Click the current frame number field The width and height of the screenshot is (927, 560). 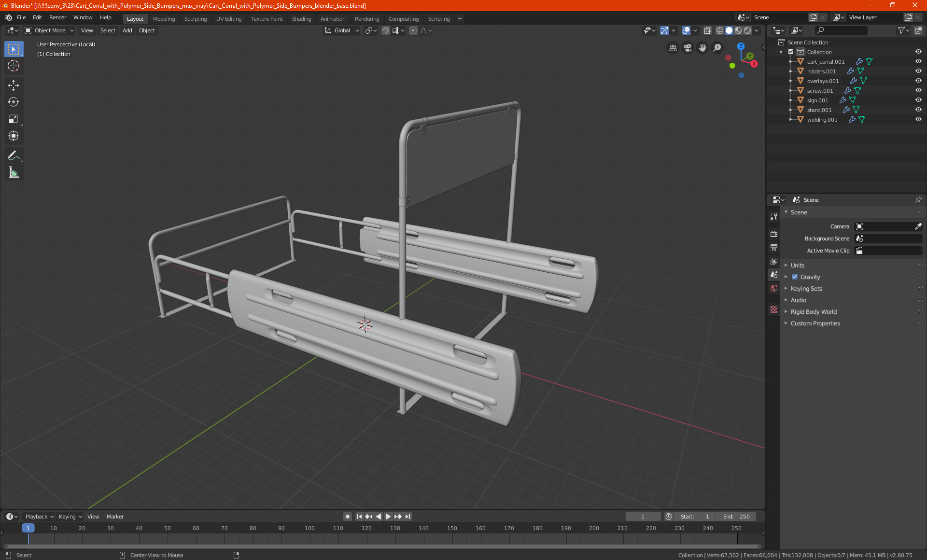(x=643, y=517)
